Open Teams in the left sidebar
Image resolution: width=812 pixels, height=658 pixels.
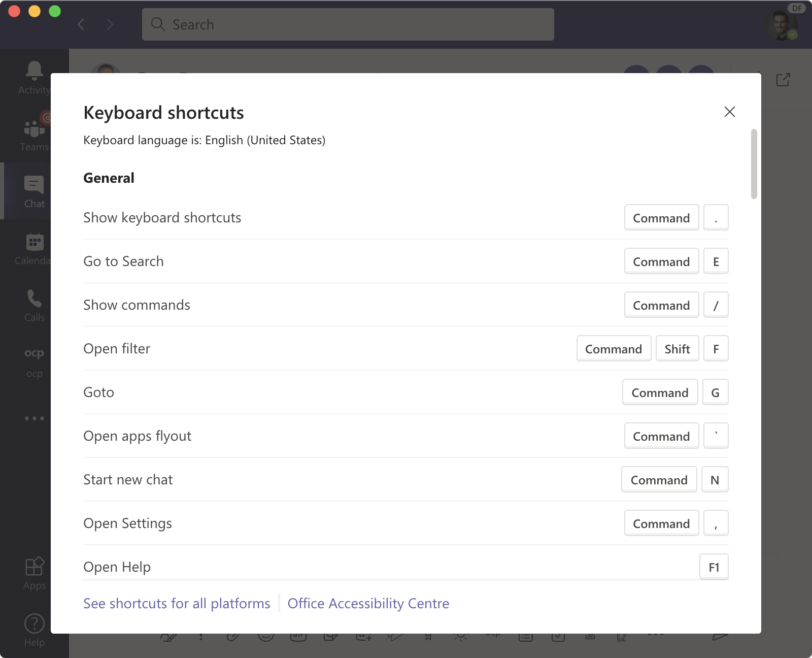(35, 134)
